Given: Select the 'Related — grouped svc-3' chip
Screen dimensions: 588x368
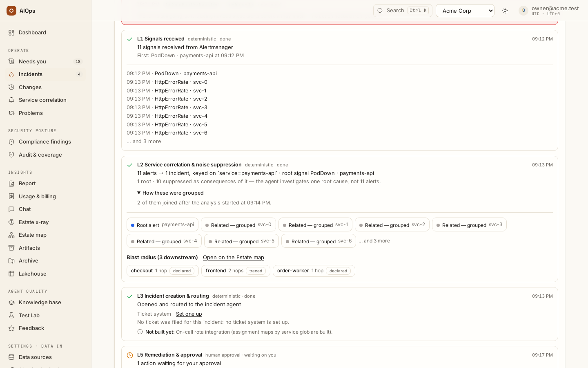Looking at the screenshot, I should tap(469, 225).
